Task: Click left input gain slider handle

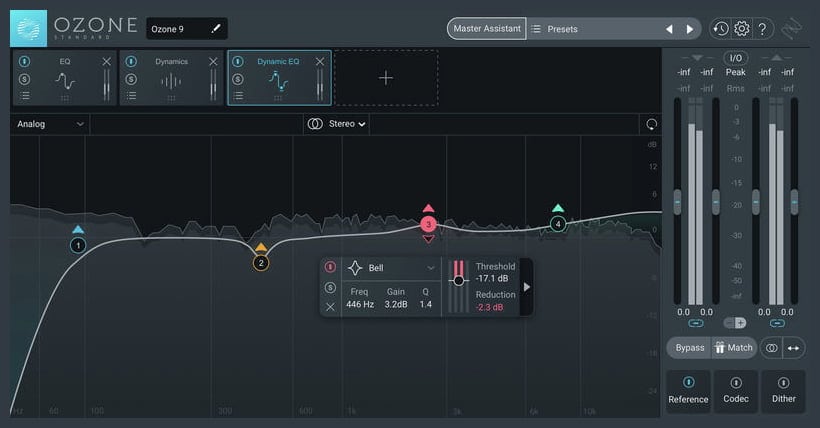Action: 677,201
